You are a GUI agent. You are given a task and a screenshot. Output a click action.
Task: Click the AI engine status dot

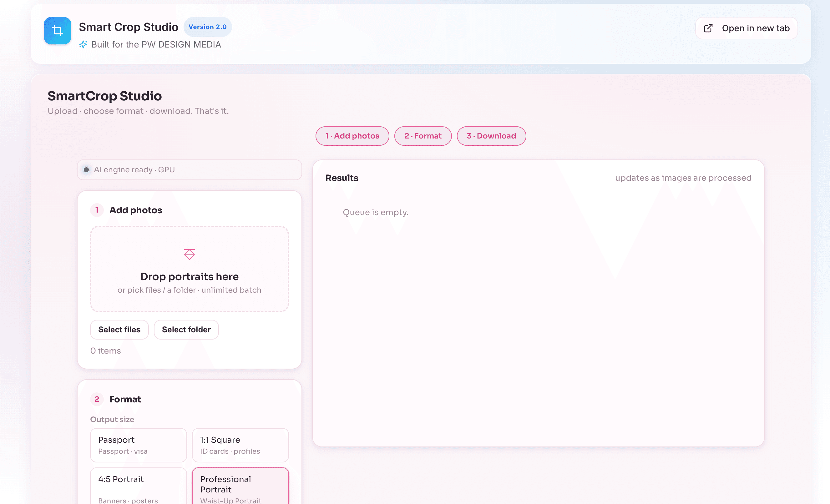(x=86, y=170)
